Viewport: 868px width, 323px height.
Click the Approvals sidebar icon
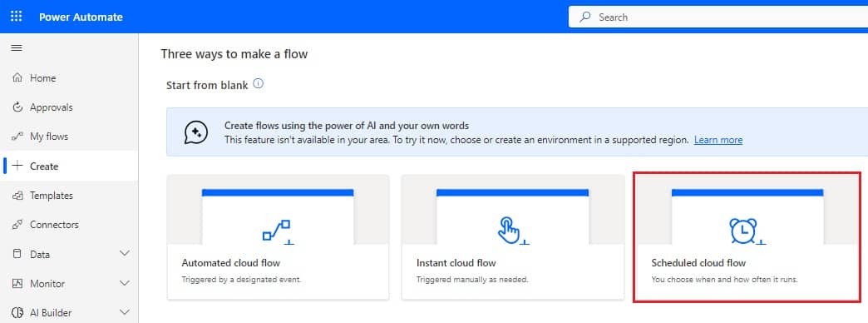pos(17,107)
